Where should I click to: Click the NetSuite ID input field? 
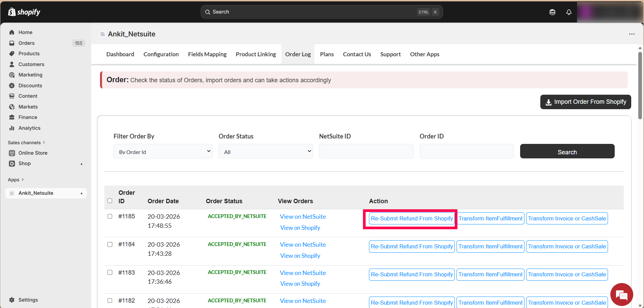[x=366, y=151]
